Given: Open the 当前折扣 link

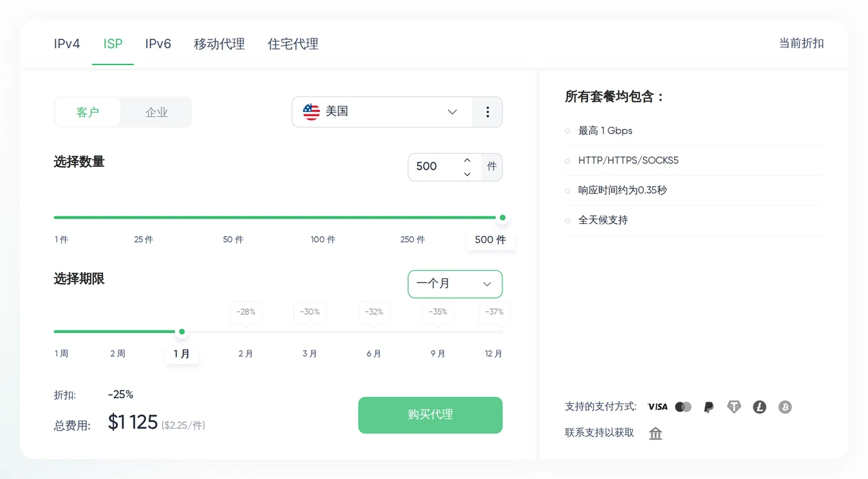Looking at the screenshot, I should [802, 43].
